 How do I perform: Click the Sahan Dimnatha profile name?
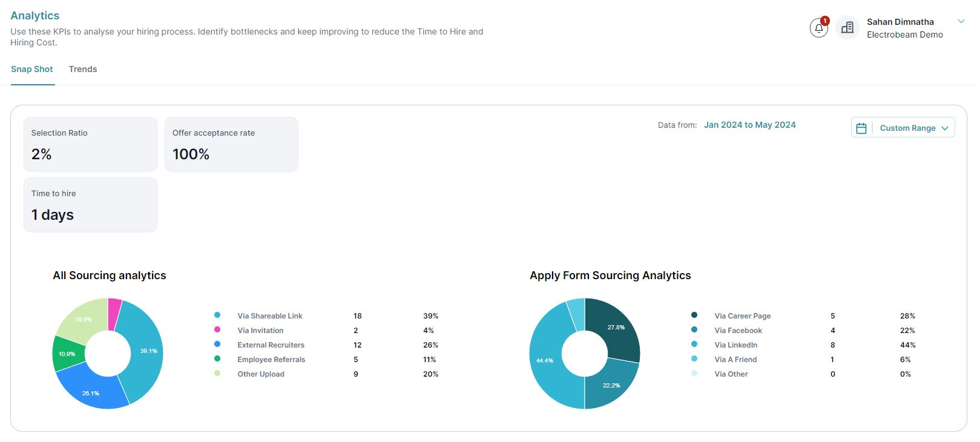[x=900, y=22]
